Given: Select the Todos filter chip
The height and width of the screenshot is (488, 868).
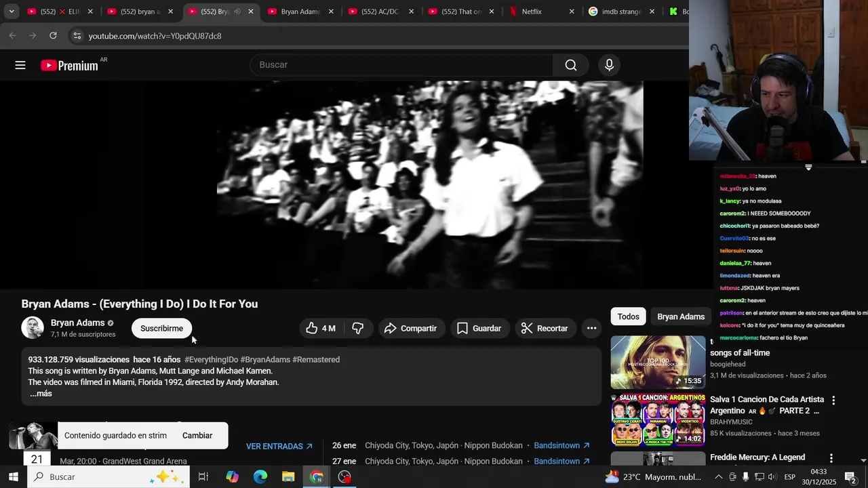Looking at the screenshot, I should [628, 317].
